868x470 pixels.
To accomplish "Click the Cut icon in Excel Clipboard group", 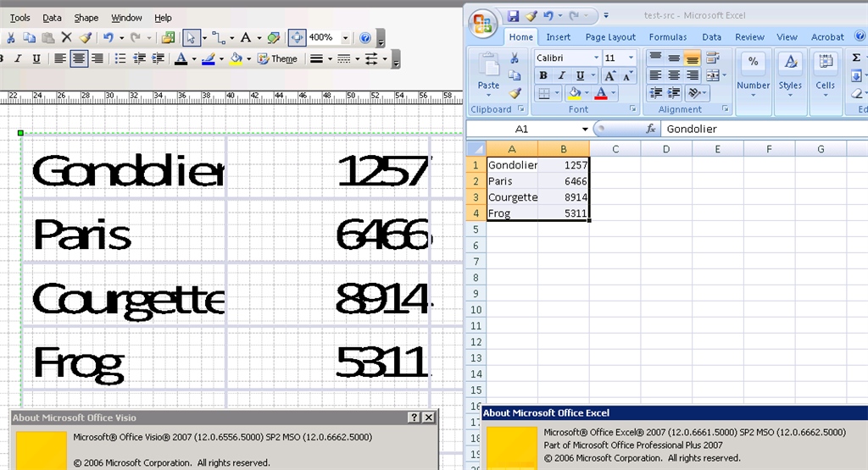I will [x=515, y=58].
